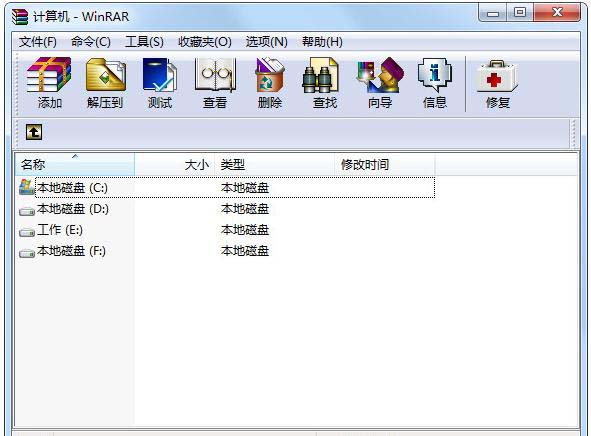Open the 命令(C) menu
This screenshot has height=436, width=591.
pyautogui.click(x=91, y=41)
